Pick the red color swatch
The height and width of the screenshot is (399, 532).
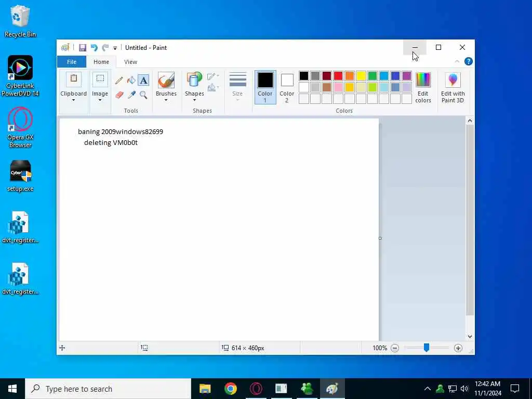(x=338, y=76)
